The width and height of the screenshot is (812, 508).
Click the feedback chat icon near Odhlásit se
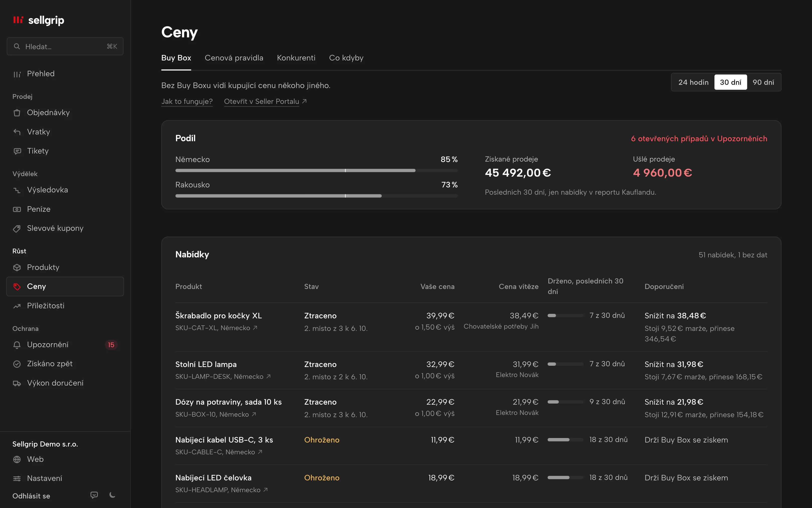(94, 495)
